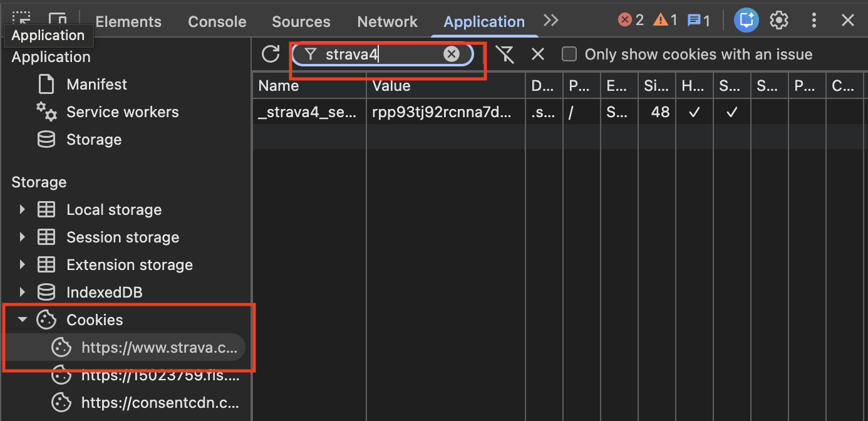Sort by the Path column header
This screenshot has width=868, height=421.
click(x=581, y=86)
